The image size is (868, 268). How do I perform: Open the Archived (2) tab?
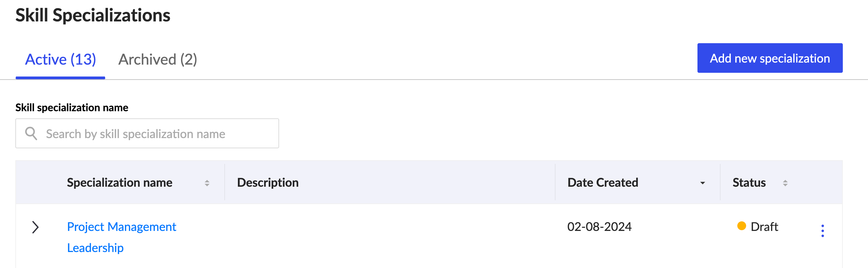tap(158, 60)
